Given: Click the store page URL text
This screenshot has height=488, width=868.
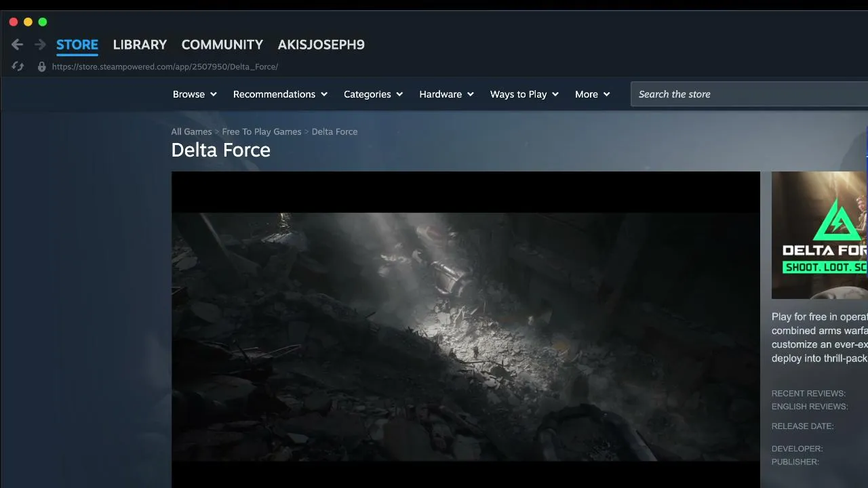Looking at the screenshot, I should point(165,66).
